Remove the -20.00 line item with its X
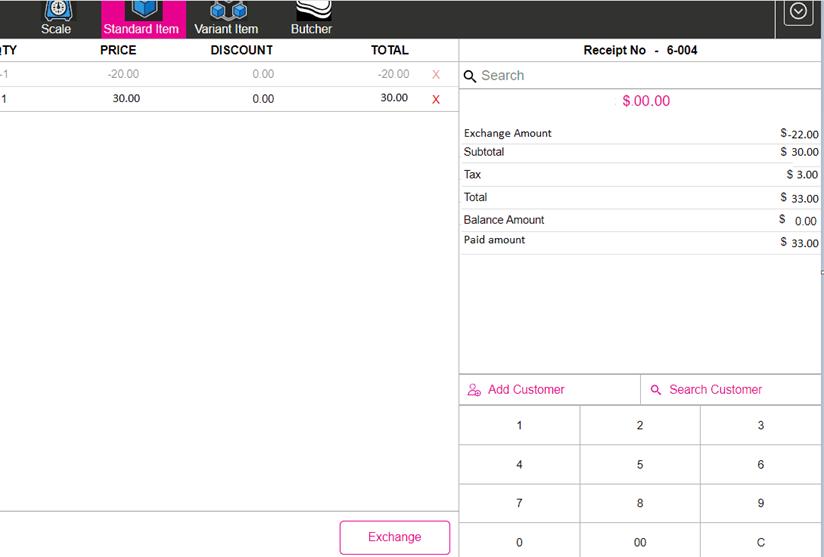 click(x=436, y=75)
